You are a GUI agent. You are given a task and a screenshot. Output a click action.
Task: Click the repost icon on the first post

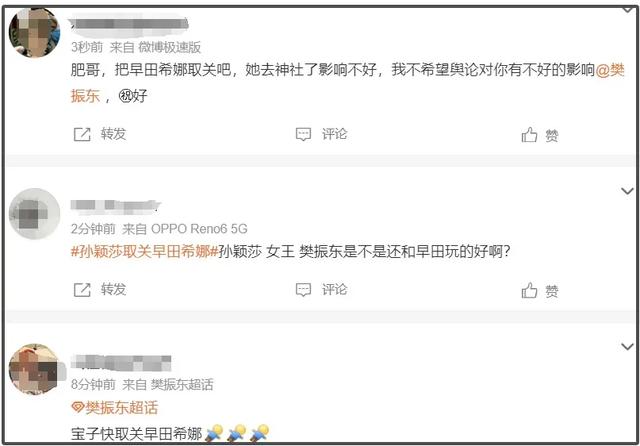(x=82, y=134)
